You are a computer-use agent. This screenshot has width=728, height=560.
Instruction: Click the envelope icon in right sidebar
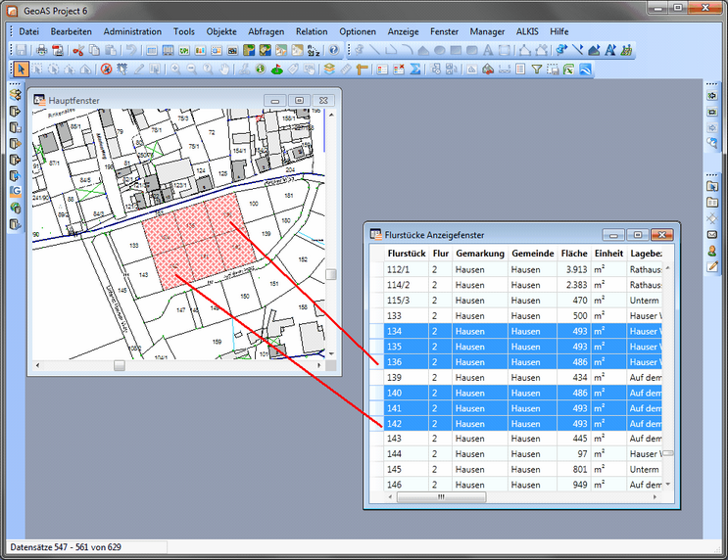[712, 235]
